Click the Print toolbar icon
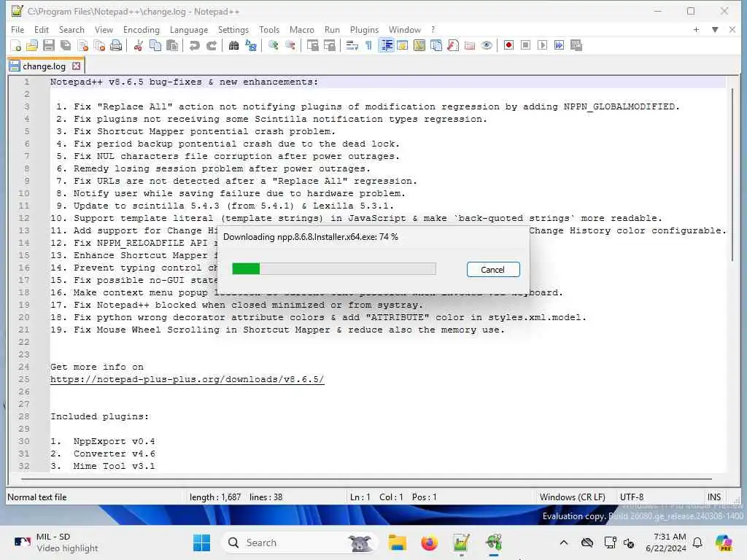747x560 pixels. click(x=116, y=46)
